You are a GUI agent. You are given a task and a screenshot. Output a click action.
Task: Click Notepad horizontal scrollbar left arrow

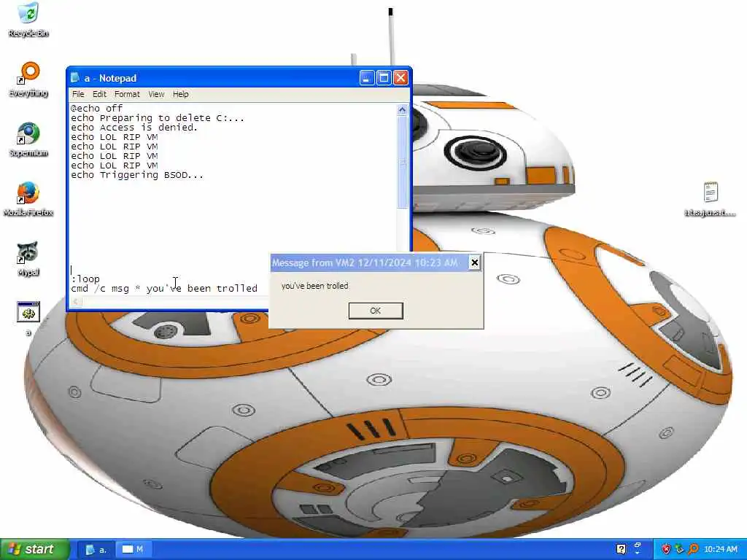[x=76, y=301]
